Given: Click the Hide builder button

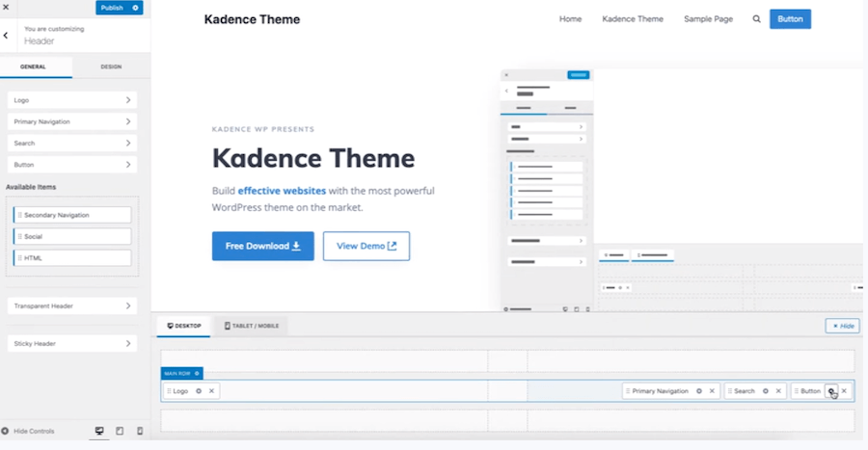Looking at the screenshot, I should coord(843,326).
